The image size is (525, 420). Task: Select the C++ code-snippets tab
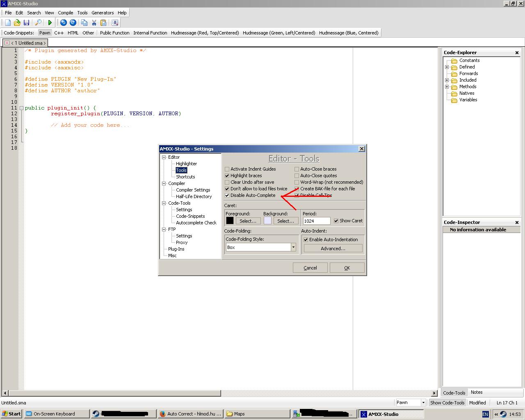pos(59,33)
